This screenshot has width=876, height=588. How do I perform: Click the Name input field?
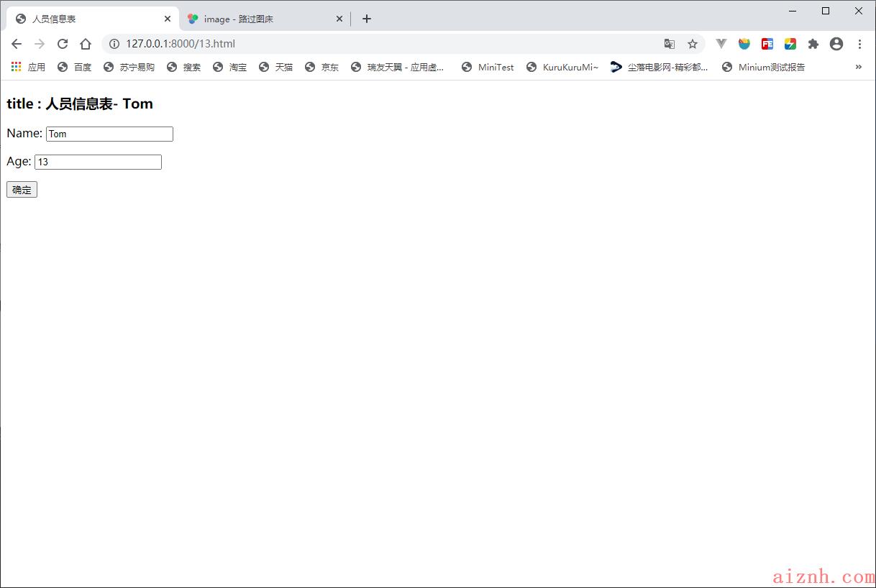coord(109,134)
